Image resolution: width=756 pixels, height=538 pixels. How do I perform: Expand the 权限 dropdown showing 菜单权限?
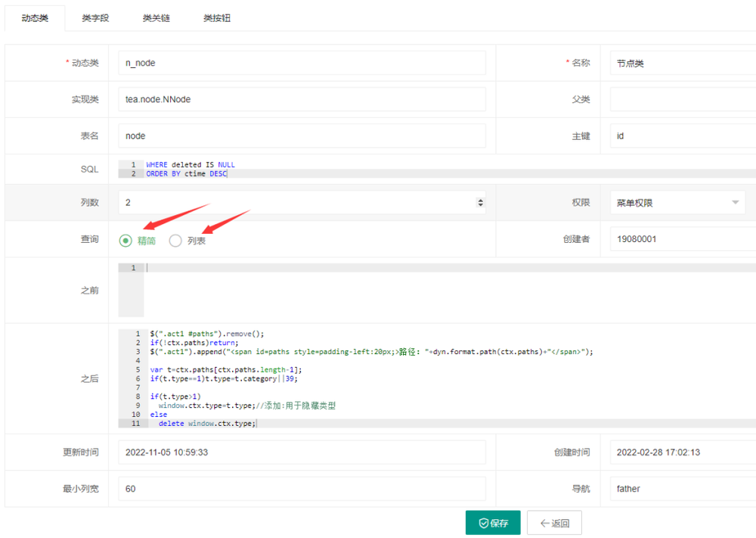(677, 203)
